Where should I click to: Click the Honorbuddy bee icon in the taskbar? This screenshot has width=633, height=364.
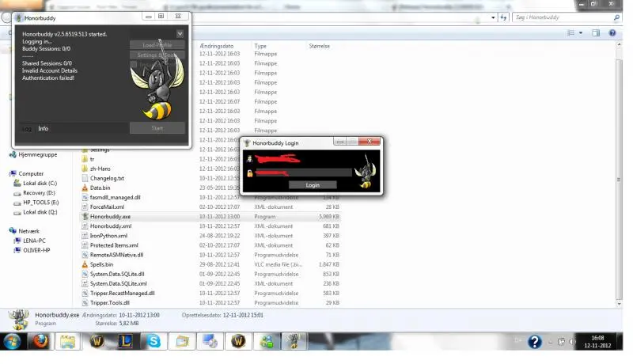point(294,341)
